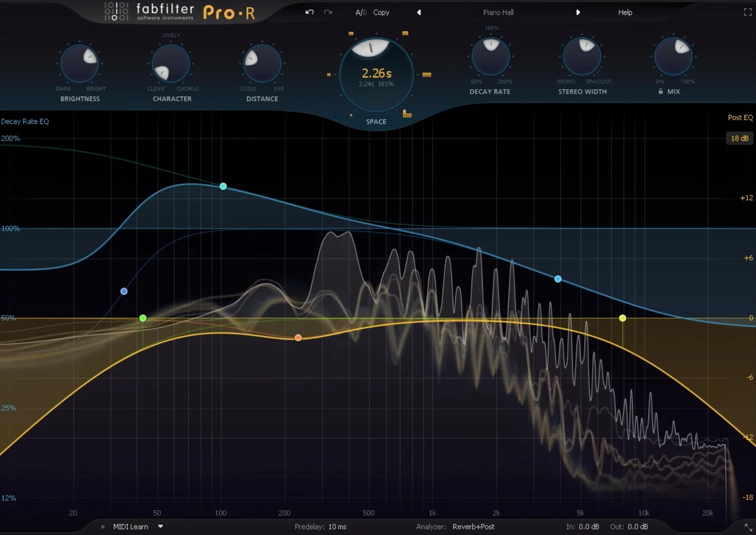Select the yellow Post EQ band point
Screen dimensions: 756x535
[x=623, y=318]
